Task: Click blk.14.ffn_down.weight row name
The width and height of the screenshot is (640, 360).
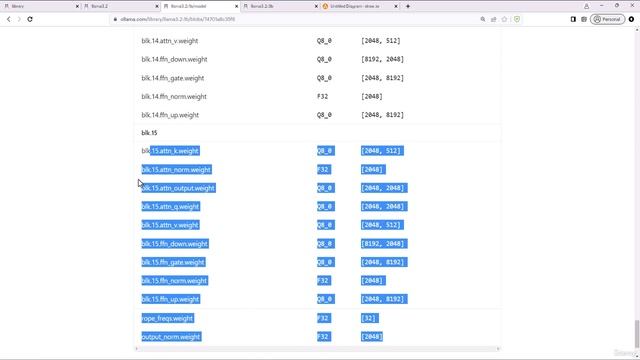Action: [174, 59]
